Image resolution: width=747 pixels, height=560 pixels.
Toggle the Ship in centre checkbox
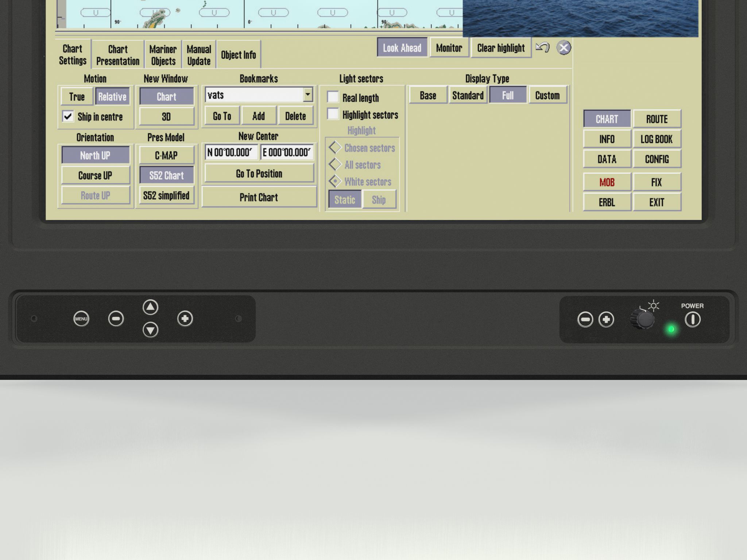(x=68, y=116)
